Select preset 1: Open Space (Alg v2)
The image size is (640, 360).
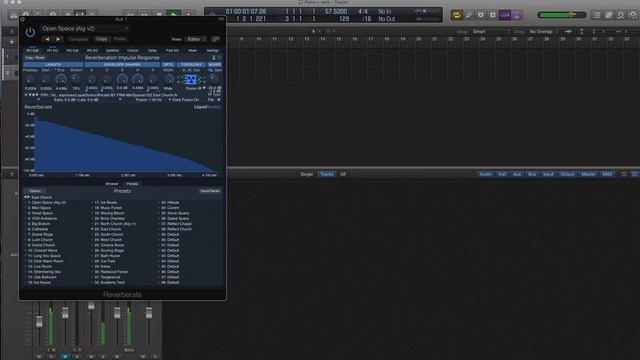tap(47, 202)
